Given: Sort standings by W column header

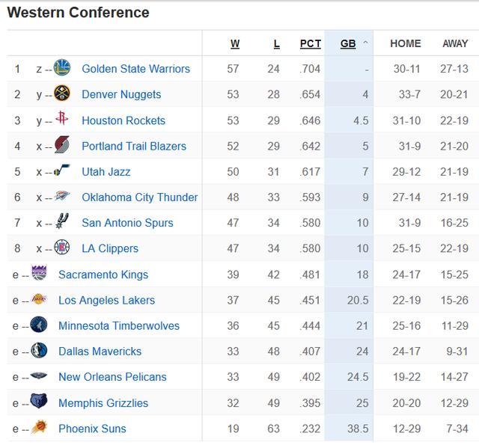Looking at the screenshot, I should pyautogui.click(x=235, y=43).
